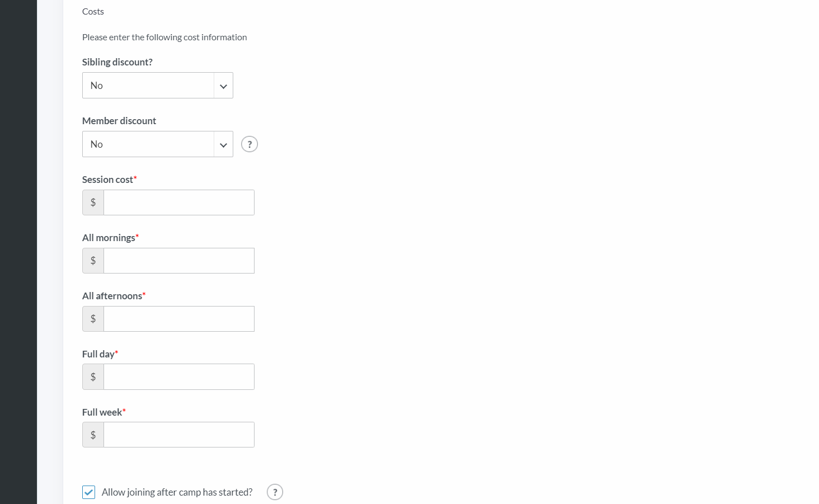Click the chevron arrow of Sibling discount
Screen dimensions: 819x504
coord(223,86)
